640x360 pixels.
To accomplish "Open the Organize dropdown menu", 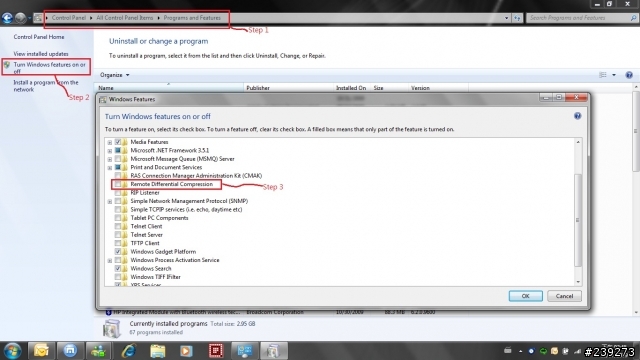I will [115, 75].
